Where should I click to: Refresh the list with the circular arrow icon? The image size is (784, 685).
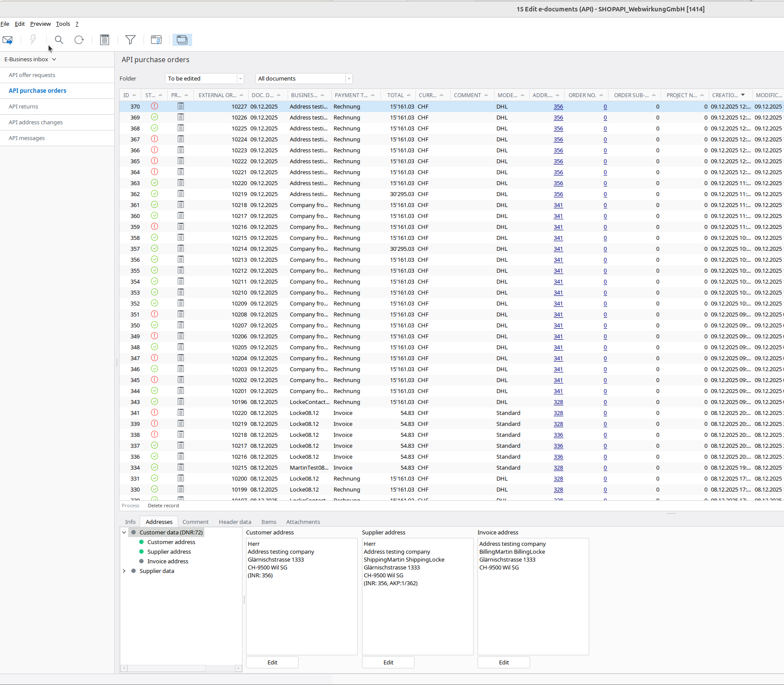click(x=79, y=40)
